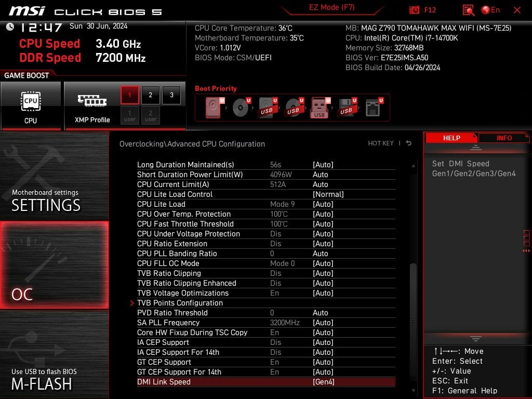Viewport: 532px width, 399px height.
Task: Switch to the HELP tab
Action: [x=451, y=138]
